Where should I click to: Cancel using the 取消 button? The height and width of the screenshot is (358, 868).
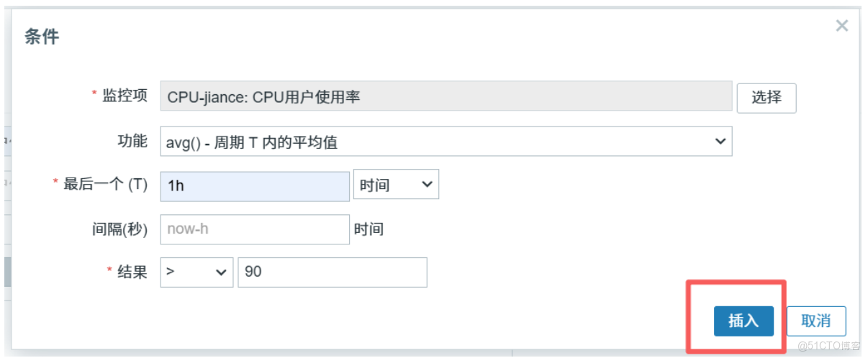(x=816, y=321)
